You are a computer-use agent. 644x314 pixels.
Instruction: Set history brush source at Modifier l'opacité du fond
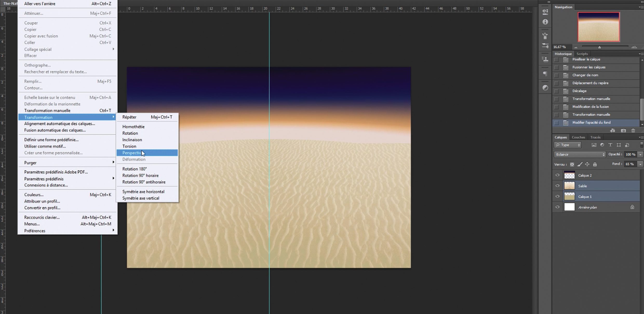556,123
